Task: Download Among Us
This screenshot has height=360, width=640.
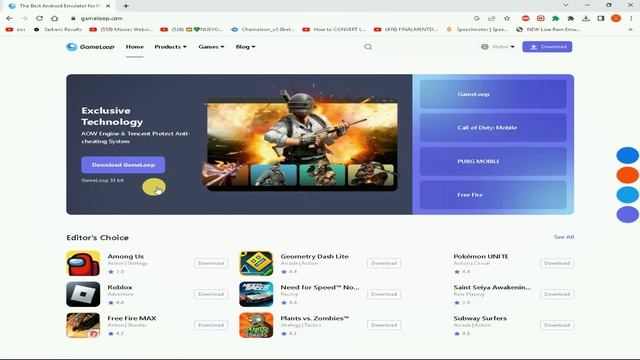Action: (x=211, y=263)
